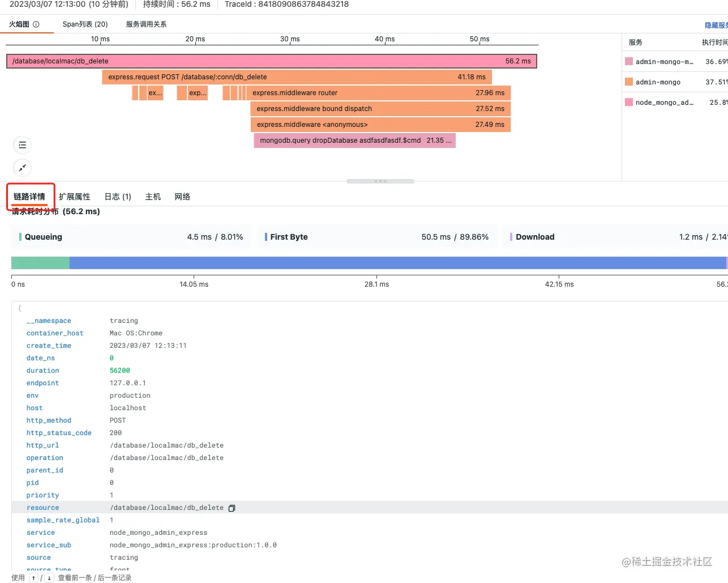
Task: Go to next record with down arrow
Action: (49, 578)
